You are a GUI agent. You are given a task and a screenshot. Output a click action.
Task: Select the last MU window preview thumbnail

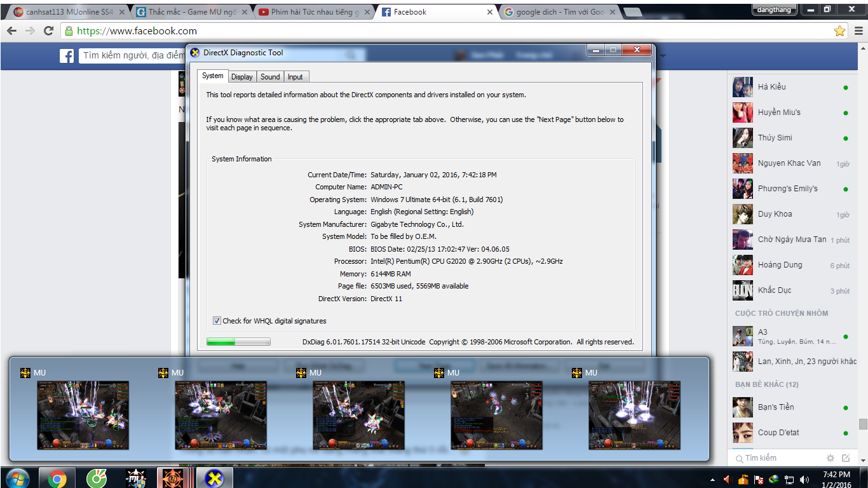[634, 415]
